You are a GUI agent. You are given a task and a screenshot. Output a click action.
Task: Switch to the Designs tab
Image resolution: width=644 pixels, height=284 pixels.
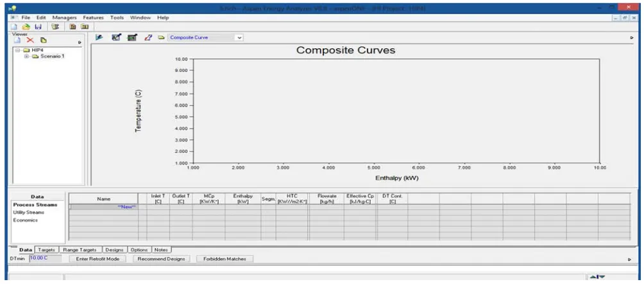coord(114,250)
